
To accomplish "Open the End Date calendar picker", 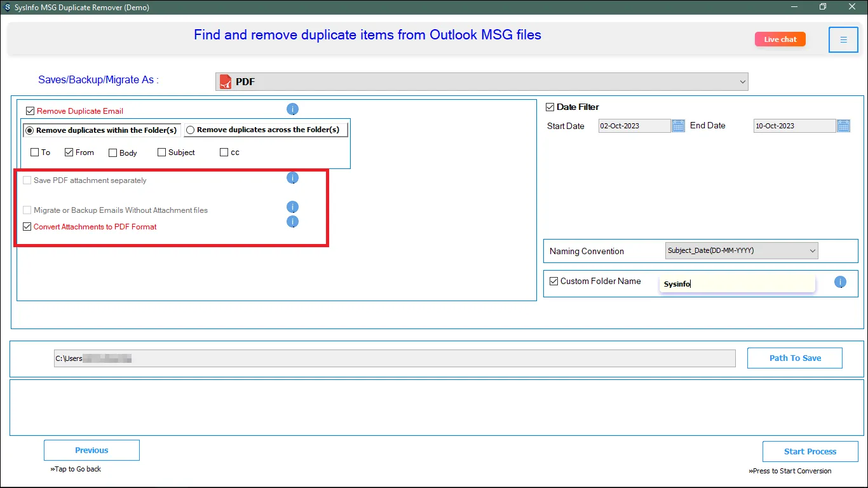I will (x=843, y=126).
